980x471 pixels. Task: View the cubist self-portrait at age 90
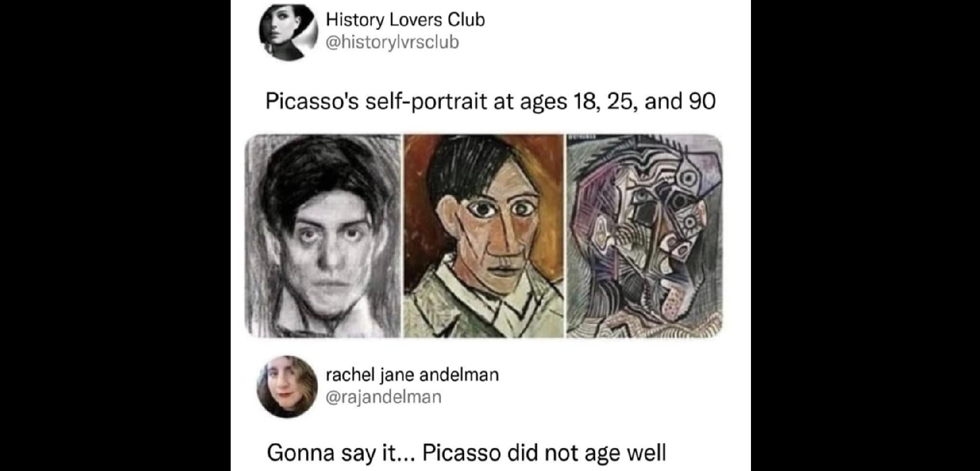pos(644,236)
